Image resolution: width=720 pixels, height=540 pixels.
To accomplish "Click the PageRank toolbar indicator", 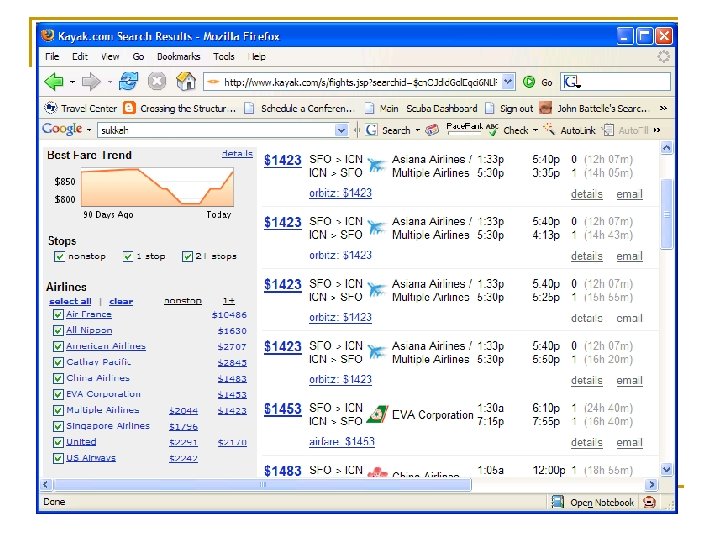I will 464,128.
